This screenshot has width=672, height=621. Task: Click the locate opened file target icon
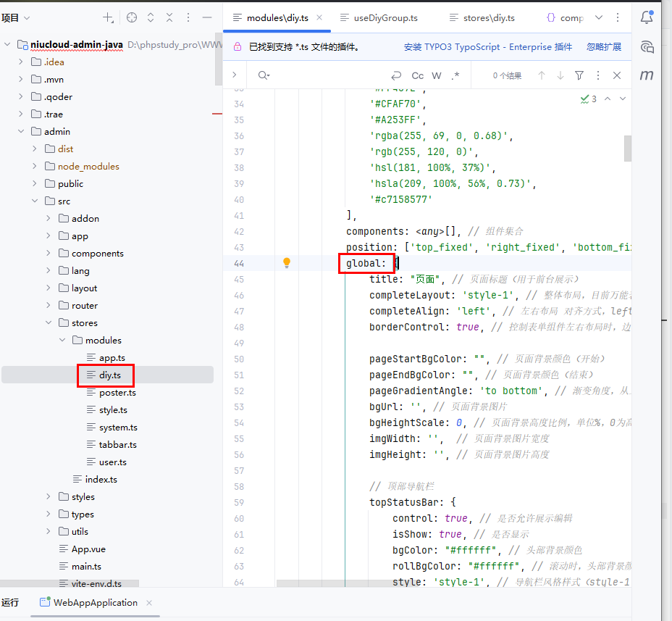[x=132, y=17]
